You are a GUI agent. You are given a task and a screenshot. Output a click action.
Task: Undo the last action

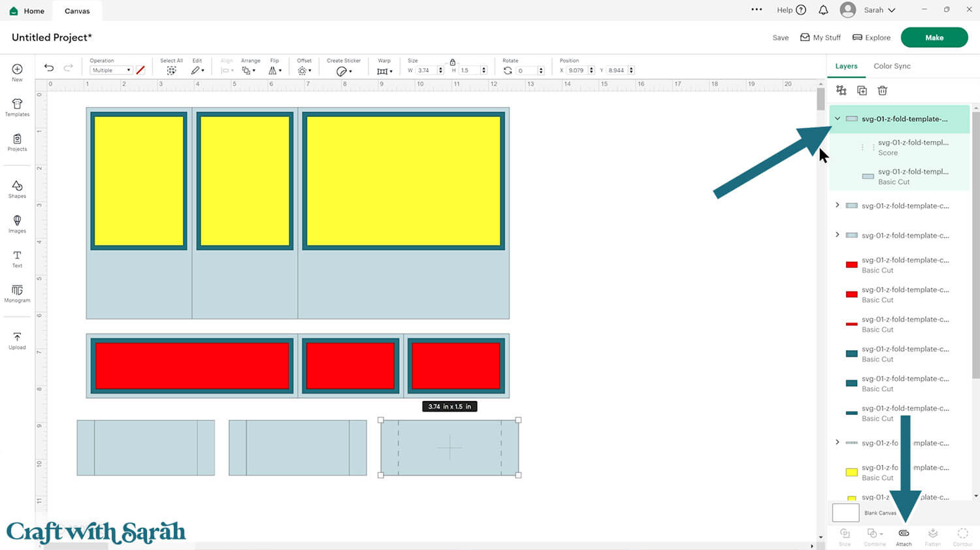(x=49, y=68)
